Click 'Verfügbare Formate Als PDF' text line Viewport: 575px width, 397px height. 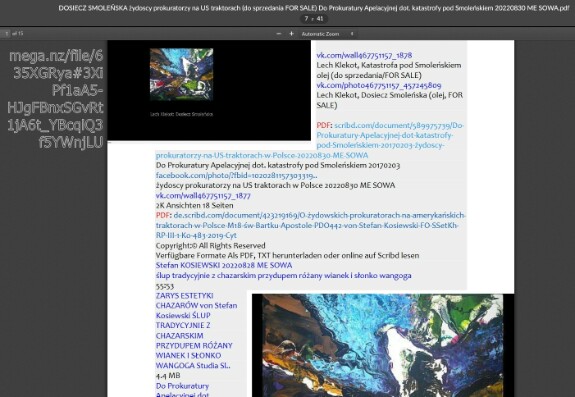[288, 255]
